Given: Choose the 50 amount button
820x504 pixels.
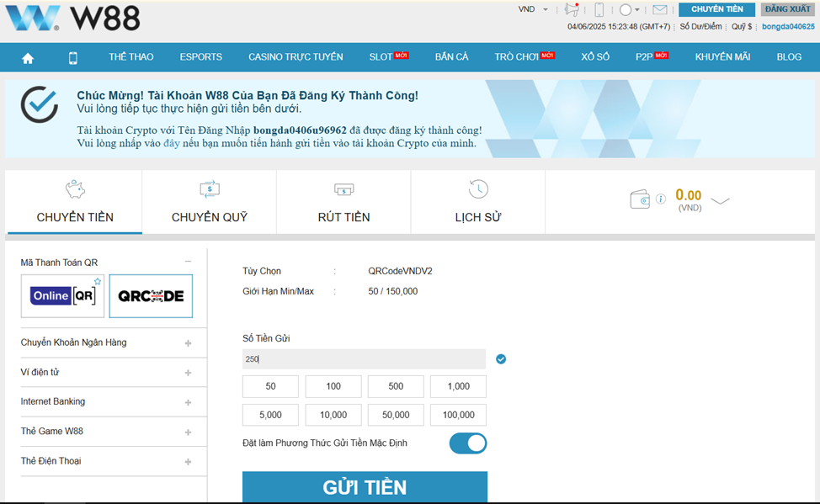Looking at the screenshot, I should tap(270, 386).
